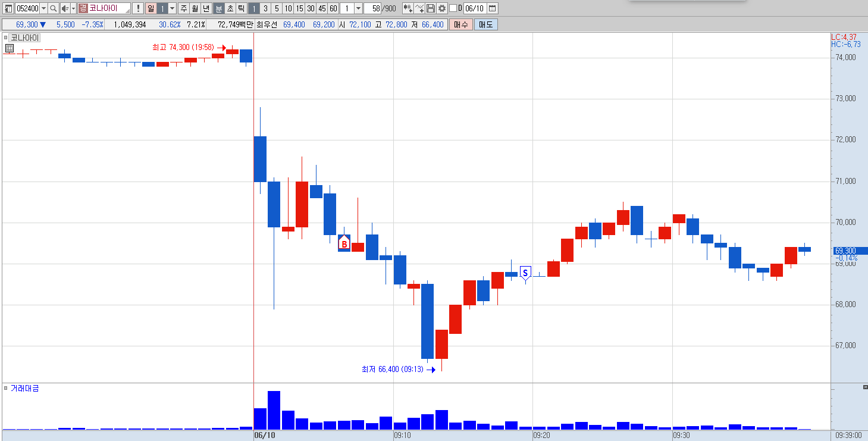The width and height of the screenshot is (868, 441).
Task: Open the custom interval dropdown arrow
Action: [358, 8]
